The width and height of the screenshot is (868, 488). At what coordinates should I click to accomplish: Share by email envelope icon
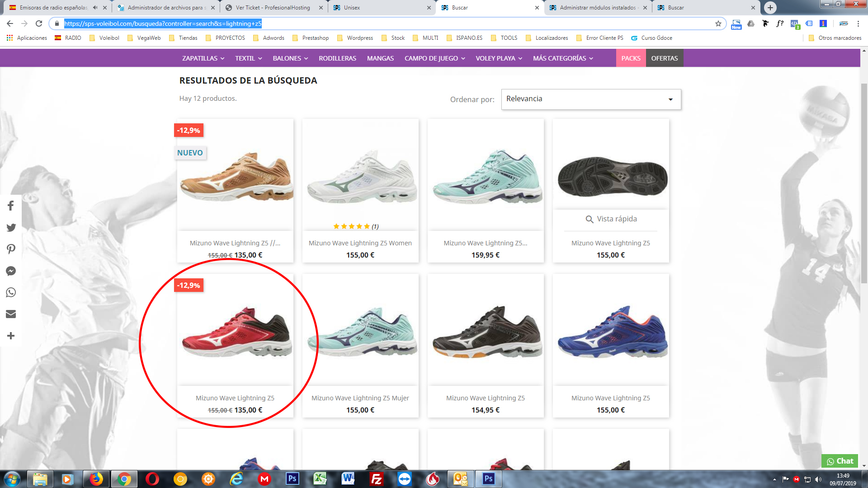click(11, 314)
